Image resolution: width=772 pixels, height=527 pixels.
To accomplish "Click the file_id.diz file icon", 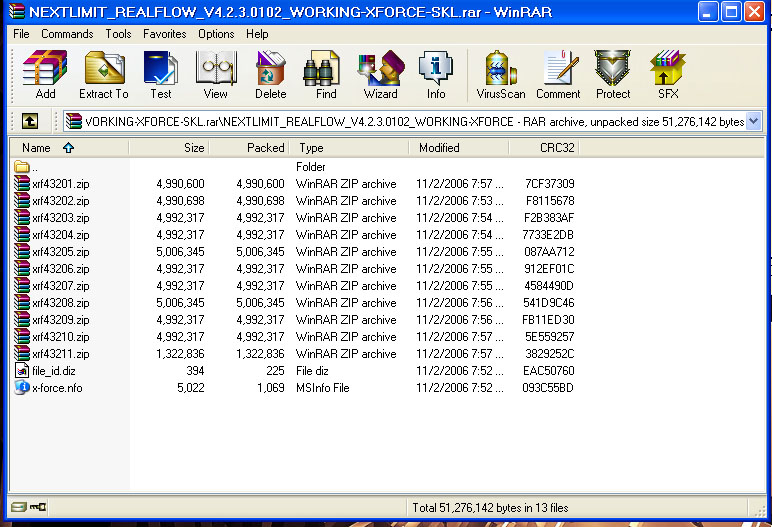I will (22, 370).
